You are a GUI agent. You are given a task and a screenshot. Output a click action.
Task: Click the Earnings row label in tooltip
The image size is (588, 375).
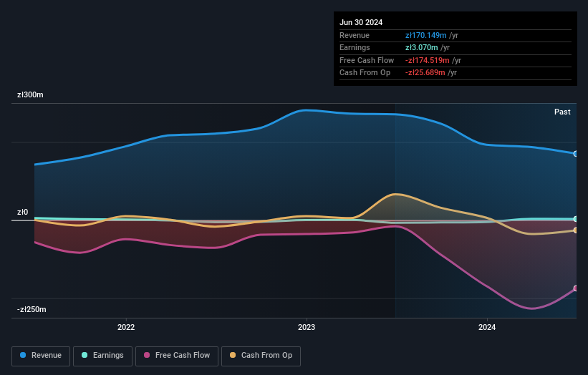pyautogui.click(x=355, y=47)
